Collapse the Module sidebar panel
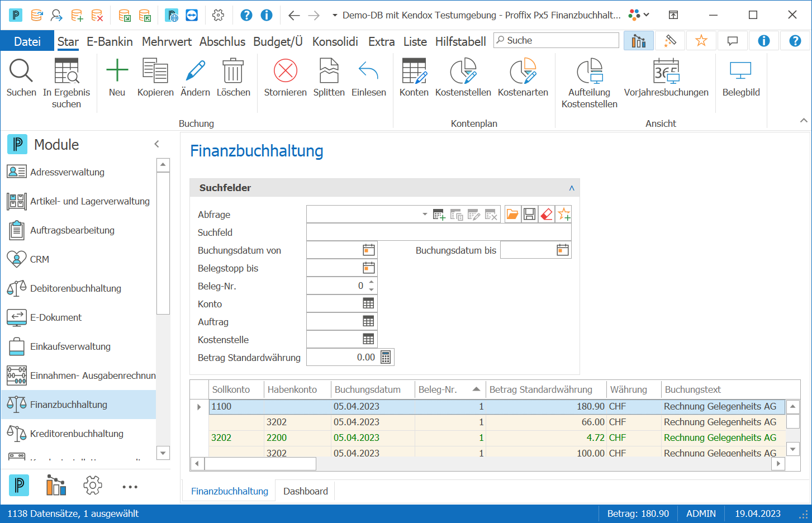The height and width of the screenshot is (523, 812). coord(157,144)
